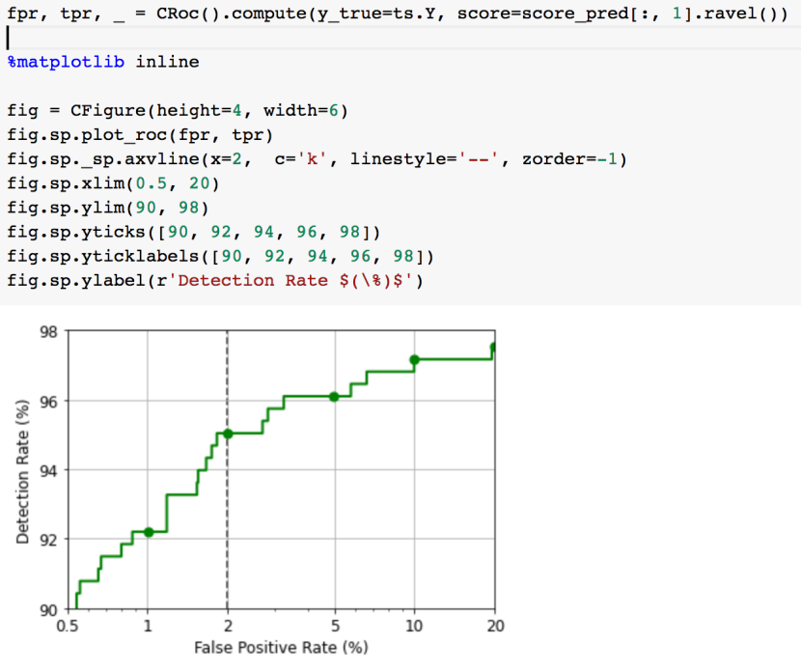The image size is (802, 672).
Task: Click the fig.sp.yticks list line
Action: (x=193, y=233)
